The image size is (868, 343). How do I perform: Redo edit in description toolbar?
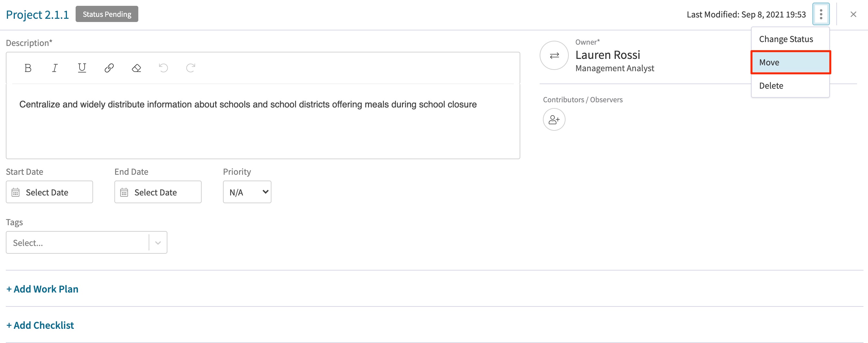191,68
